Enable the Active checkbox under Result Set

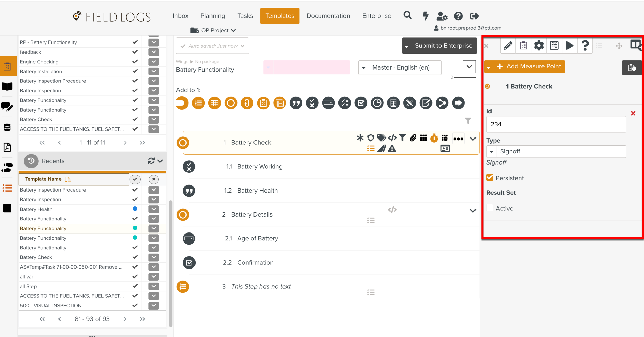(x=490, y=208)
